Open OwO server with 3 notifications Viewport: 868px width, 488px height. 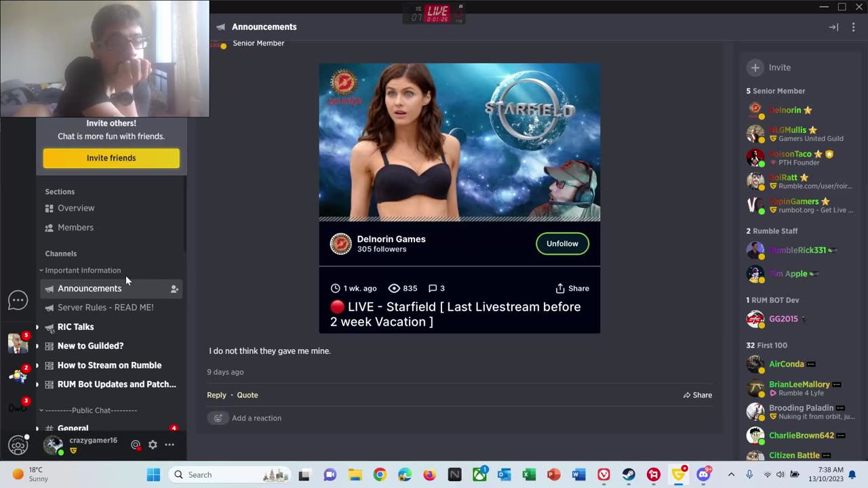(18, 407)
